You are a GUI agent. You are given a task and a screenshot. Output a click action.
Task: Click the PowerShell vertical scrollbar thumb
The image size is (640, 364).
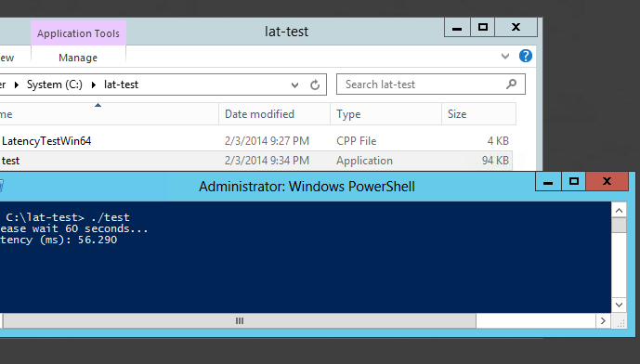(619, 226)
